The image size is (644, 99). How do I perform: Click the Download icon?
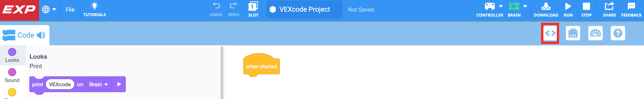point(546,9)
